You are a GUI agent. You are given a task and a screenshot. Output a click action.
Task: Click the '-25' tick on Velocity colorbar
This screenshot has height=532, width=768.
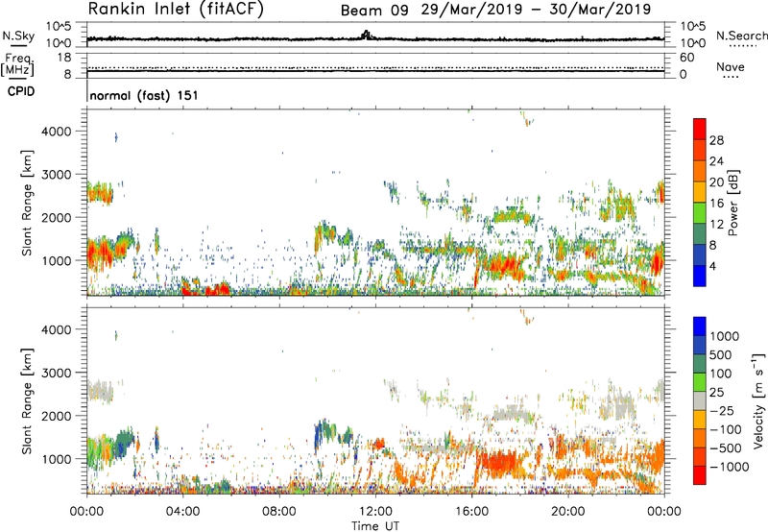pos(723,411)
